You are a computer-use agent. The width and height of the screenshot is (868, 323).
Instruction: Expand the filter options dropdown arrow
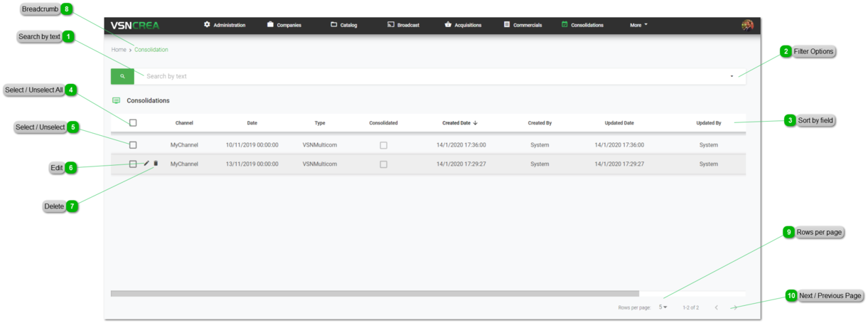pyautogui.click(x=732, y=76)
